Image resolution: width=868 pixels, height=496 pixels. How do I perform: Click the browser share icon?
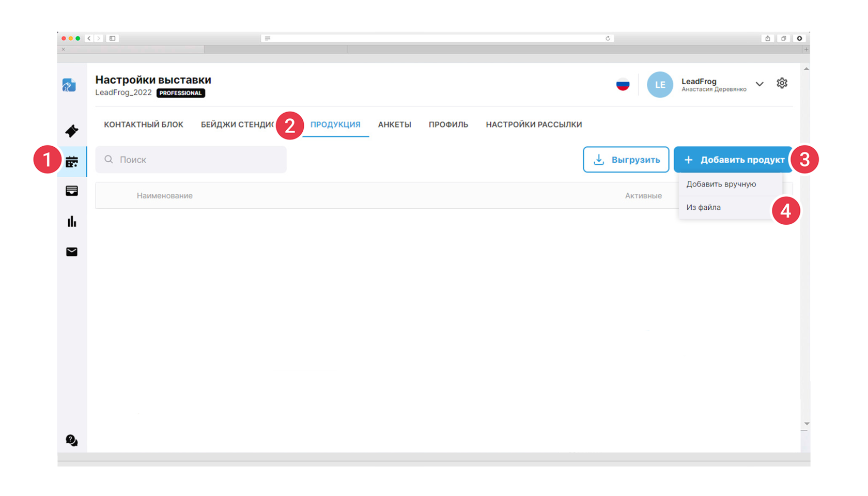[768, 38]
